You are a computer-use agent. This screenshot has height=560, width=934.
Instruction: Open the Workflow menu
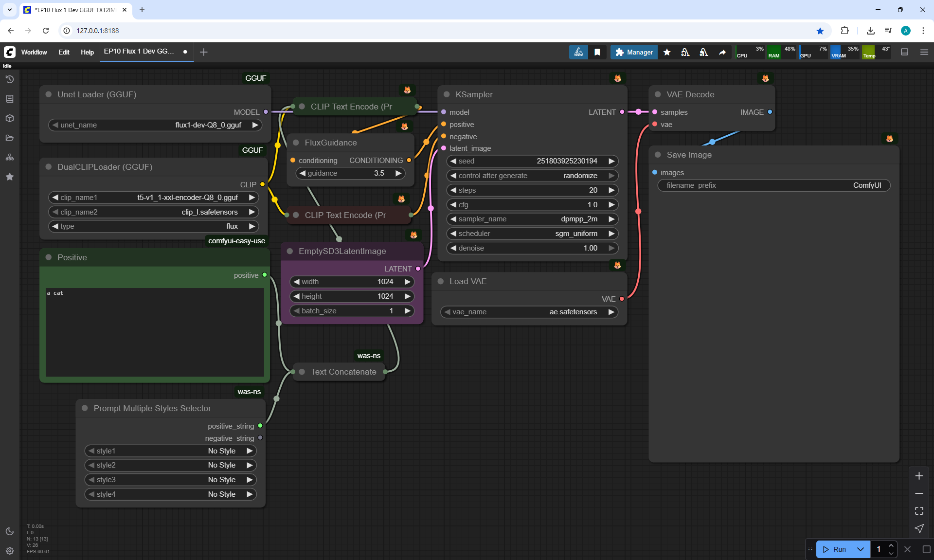(x=34, y=52)
